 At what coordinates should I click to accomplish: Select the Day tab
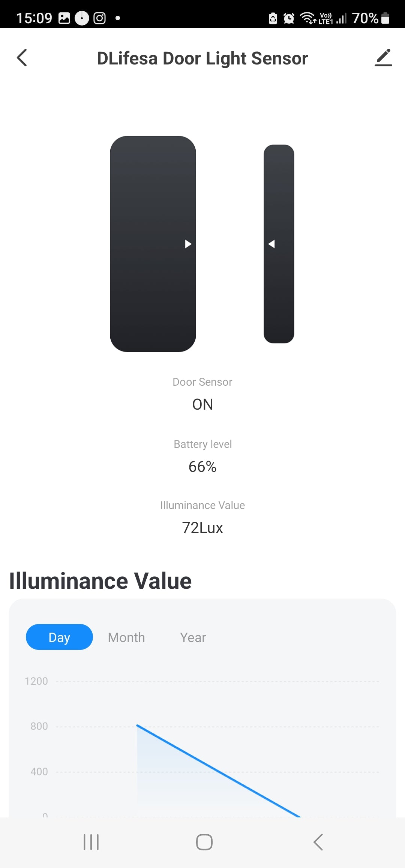coord(59,637)
